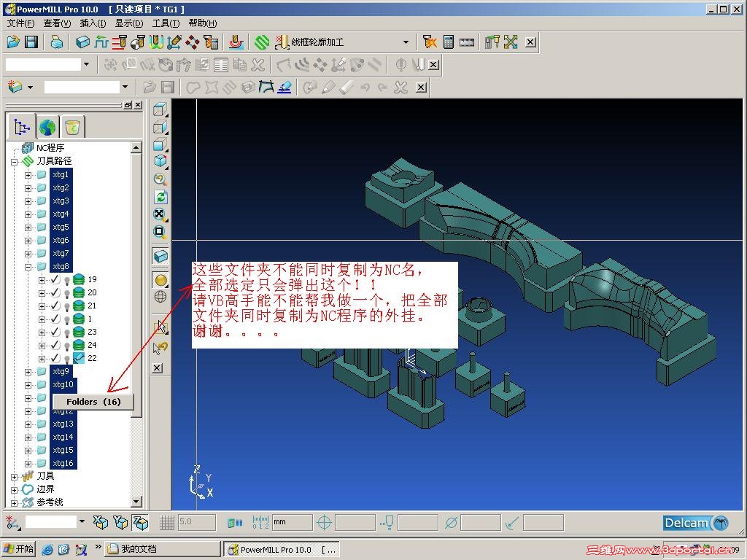Screen dimensions: 747x560
Task: Toggle light bulb visibility for toolpath 19
Action: (x=67, y=280)
